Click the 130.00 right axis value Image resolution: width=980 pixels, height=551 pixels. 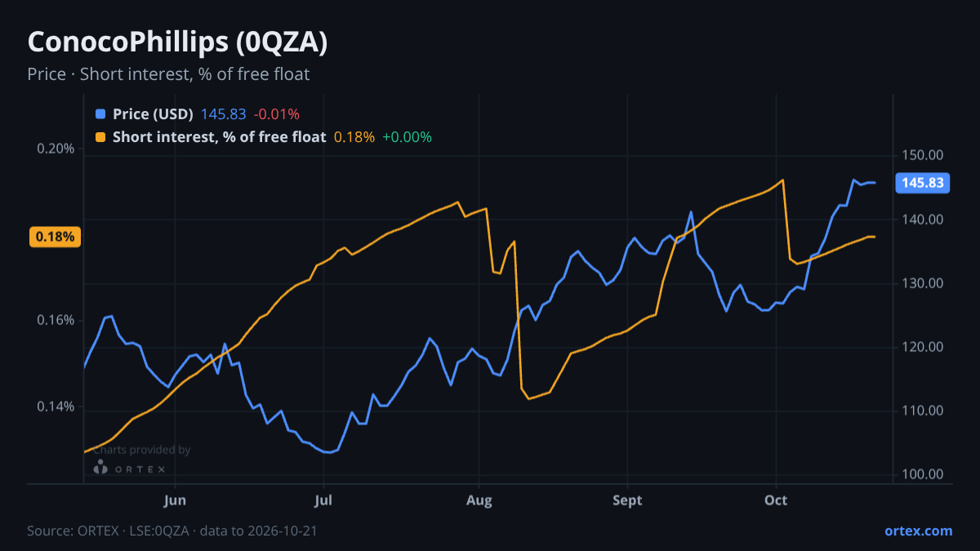point(923,283)
